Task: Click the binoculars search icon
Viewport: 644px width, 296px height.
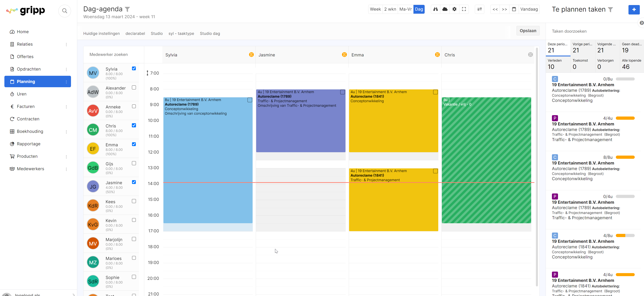Action: pyautogui.click(x=436, y=9)
